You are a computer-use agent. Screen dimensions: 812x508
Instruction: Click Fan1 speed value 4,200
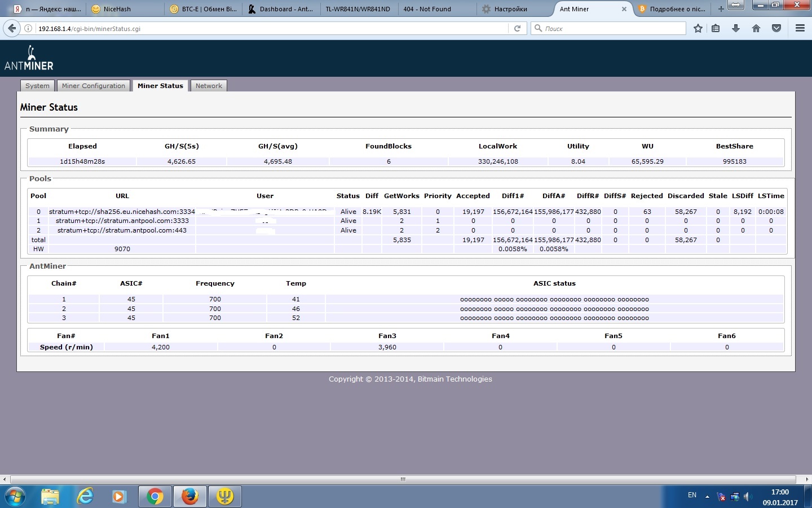161,347
